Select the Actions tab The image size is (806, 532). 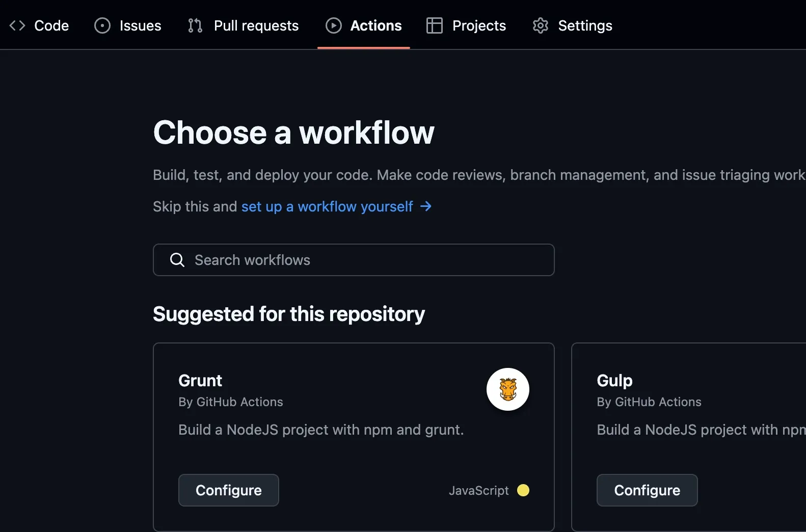click(364, 25)
